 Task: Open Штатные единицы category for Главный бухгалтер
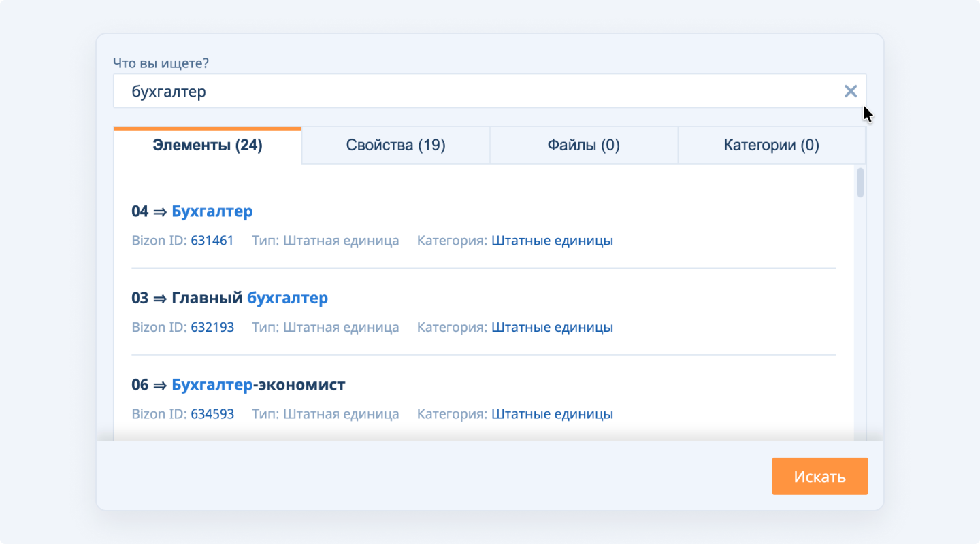point(551,327)
